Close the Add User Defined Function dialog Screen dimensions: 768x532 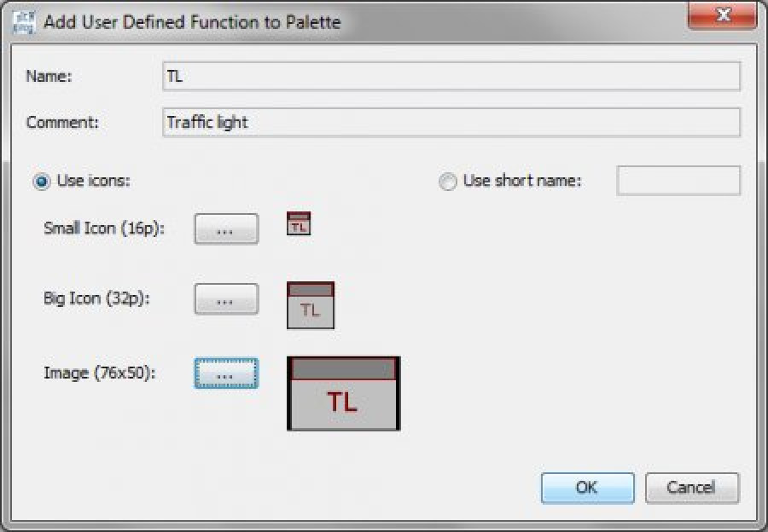[723, 15]
